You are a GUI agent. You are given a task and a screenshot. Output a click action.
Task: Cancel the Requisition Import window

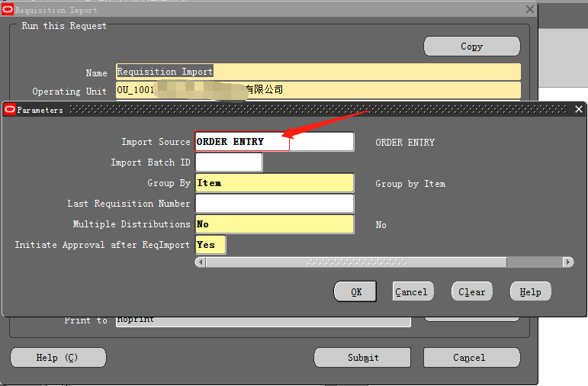[x=472, y=358]
